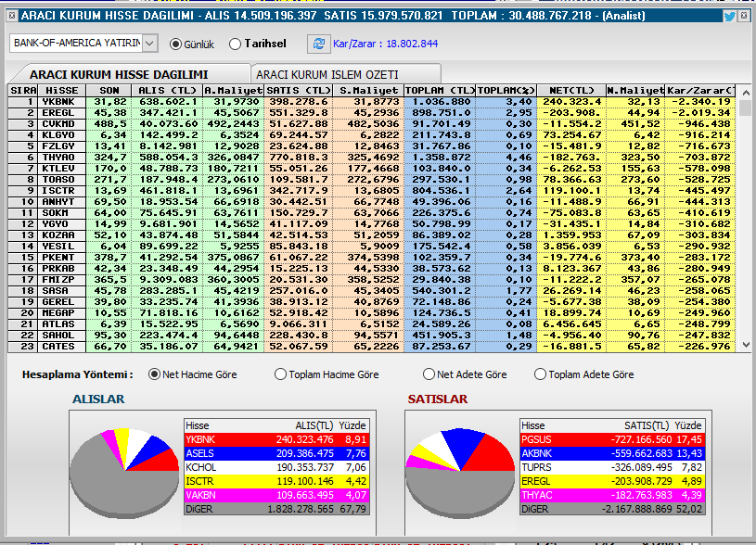
Task: Sort by the NET(TL) column header
Action: point(571,91)
